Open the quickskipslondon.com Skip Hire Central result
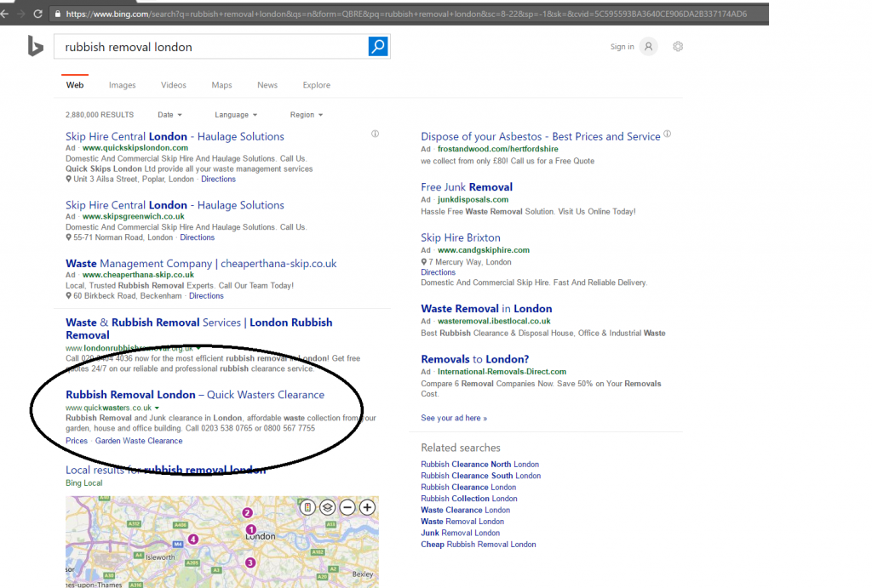Image resolution: width=872 pixels, height=588 pixels. (175, 136)
